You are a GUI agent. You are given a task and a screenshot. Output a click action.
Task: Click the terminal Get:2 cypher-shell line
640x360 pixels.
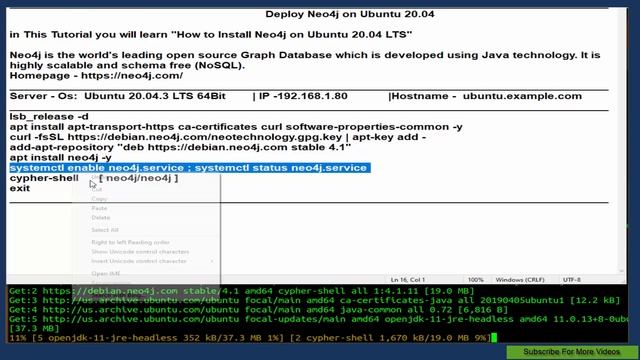pyautogui.click(x=241, y=291)
